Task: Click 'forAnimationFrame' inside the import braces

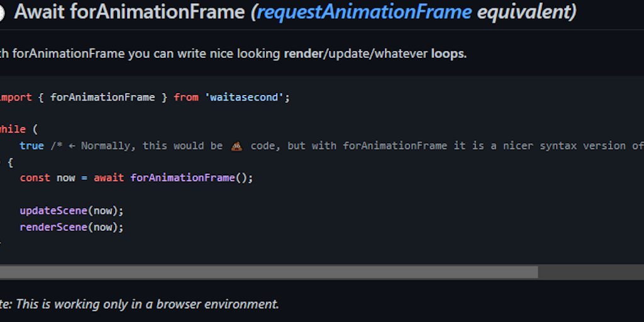Action: [x=103, y=97]
